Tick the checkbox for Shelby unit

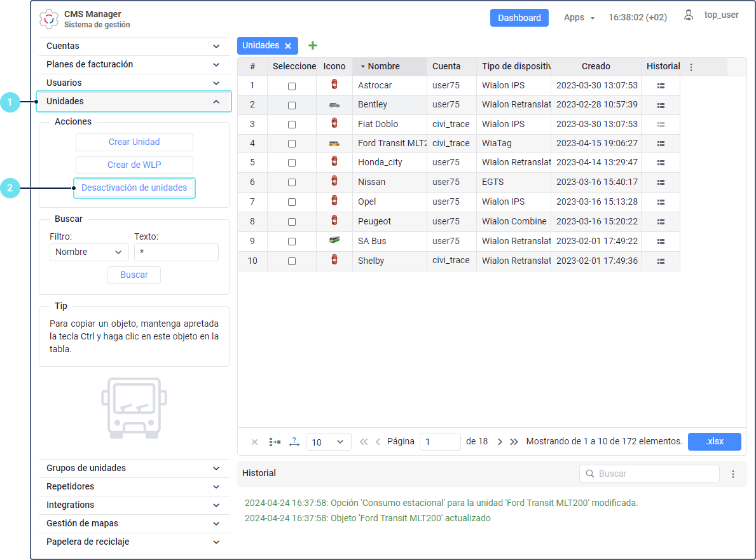pos(292,261)
